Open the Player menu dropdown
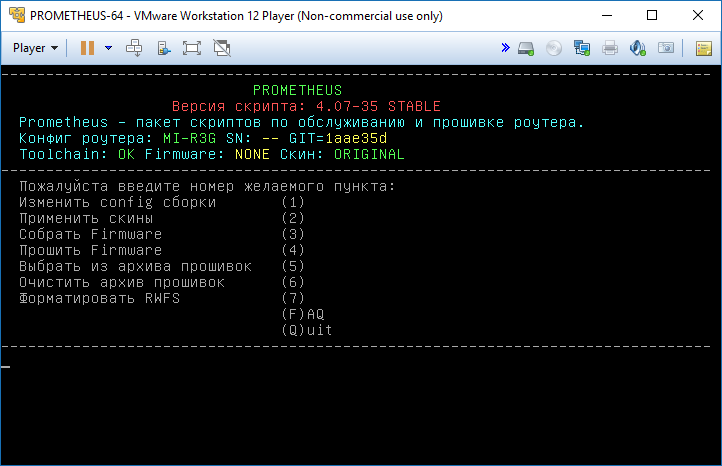This screenshot has width=722, height=466. [35, 48]
